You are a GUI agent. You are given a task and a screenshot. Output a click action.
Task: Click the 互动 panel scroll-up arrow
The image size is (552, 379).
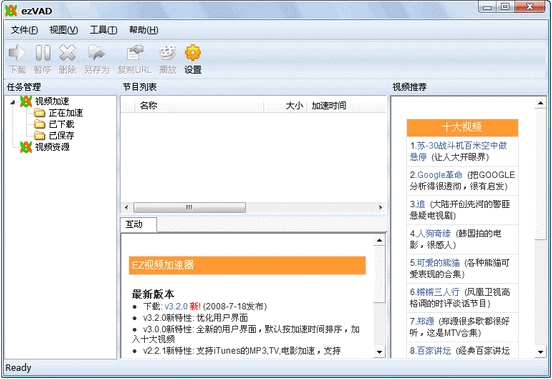[x=379, y=241]
